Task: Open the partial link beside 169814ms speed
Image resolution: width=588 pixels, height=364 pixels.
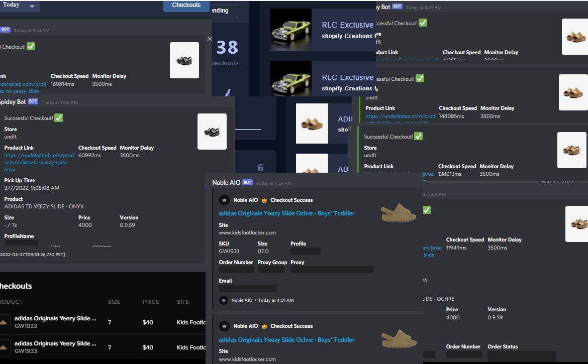Action: tap(23, 88)
